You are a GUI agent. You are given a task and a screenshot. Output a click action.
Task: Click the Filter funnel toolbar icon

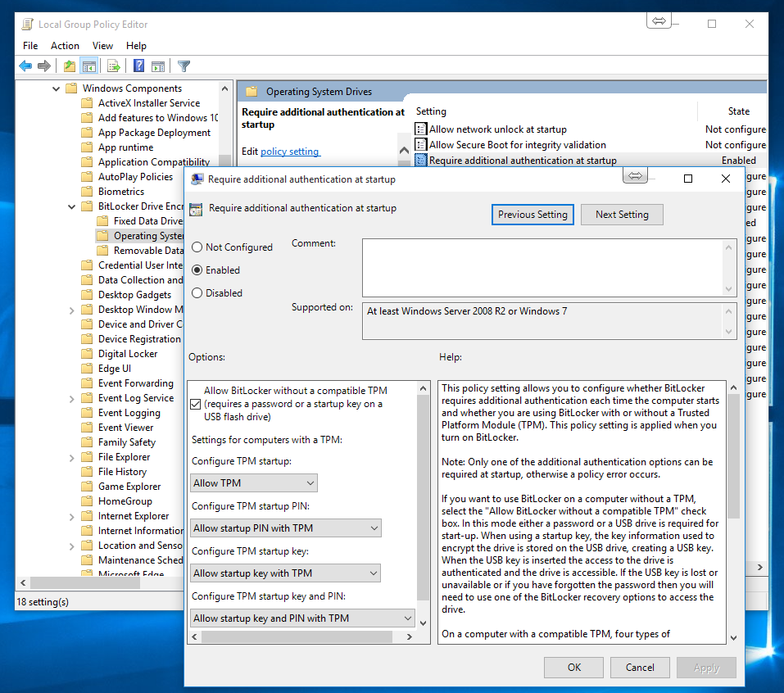[x=184, y=66]
